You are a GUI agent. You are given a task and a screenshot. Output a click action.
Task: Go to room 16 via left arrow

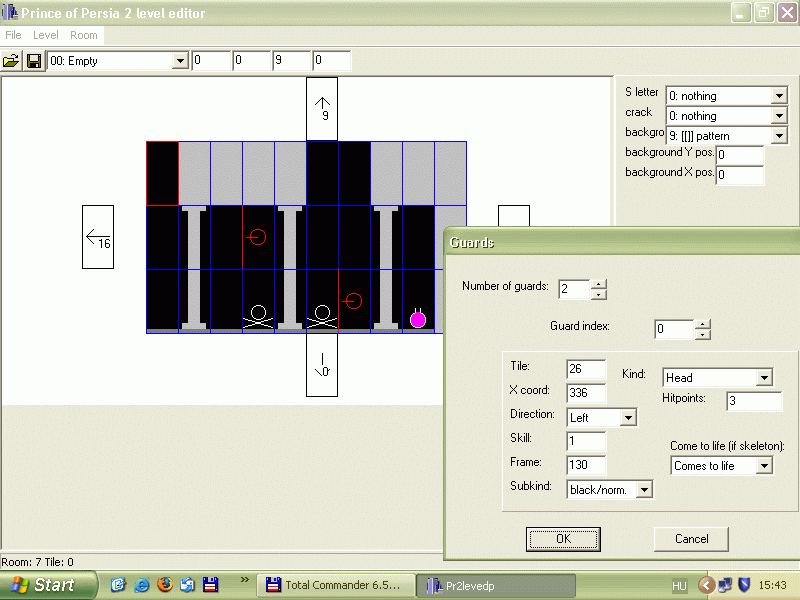pos(98,237)
